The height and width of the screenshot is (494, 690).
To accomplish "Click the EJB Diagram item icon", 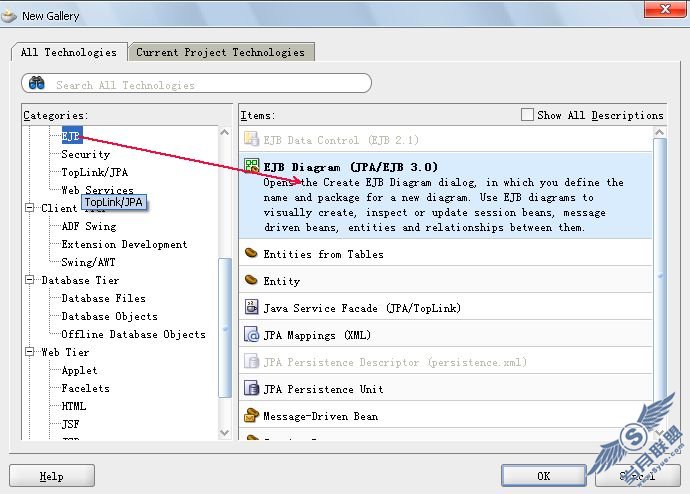I will pos(252,166).
